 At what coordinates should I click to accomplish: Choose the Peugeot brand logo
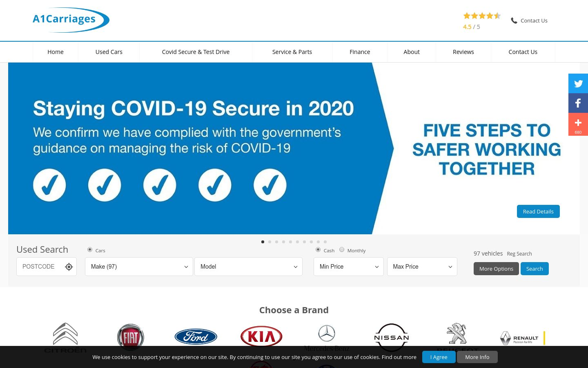(457, 338)
